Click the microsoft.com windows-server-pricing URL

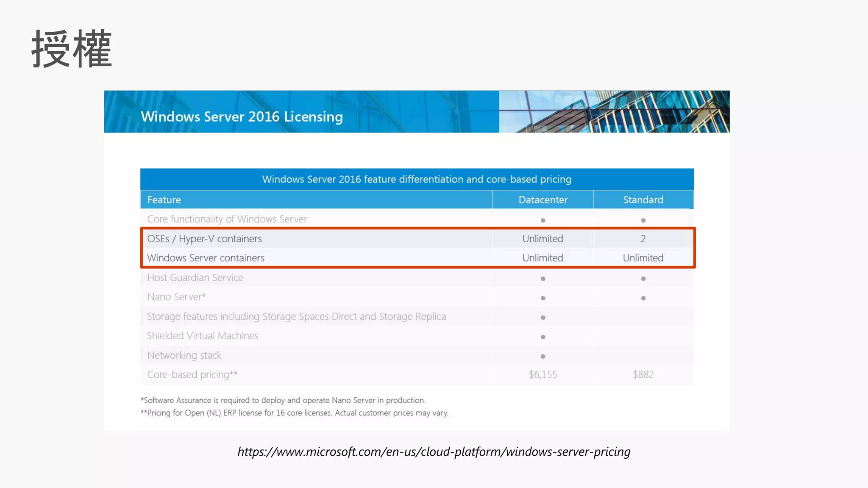pyautogui.click(x=434, y=452)
